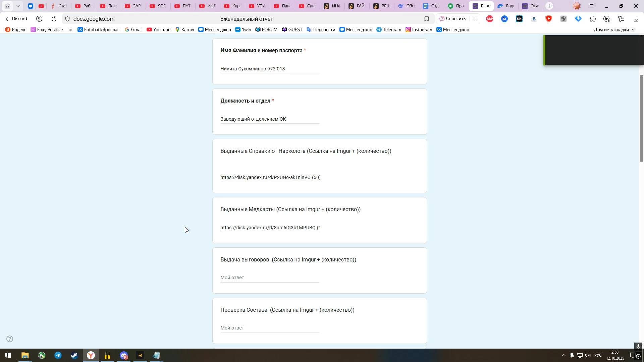The image size is (644, 362).
Task: Open the Instagram bookmark link
Action: pyautogui.click(x=419, y=30)
